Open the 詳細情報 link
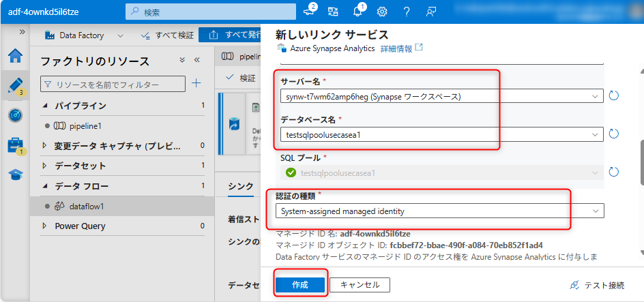This screenshot has height=302, width=644. pyautogui.click(x=396, y=48)
